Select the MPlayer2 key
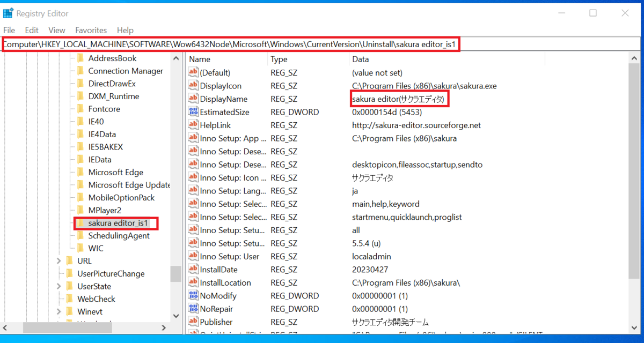The height and width of the screenshot is (343, 644). (105, 210)
